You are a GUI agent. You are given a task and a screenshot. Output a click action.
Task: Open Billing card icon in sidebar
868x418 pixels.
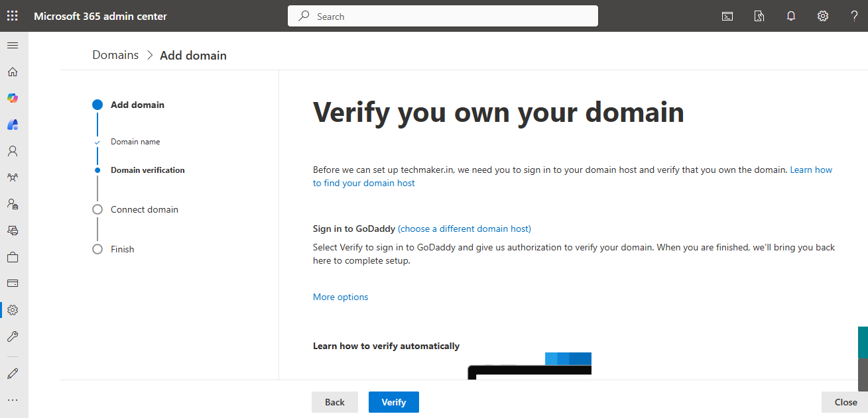pyautogui.click(x=13, y=283)
